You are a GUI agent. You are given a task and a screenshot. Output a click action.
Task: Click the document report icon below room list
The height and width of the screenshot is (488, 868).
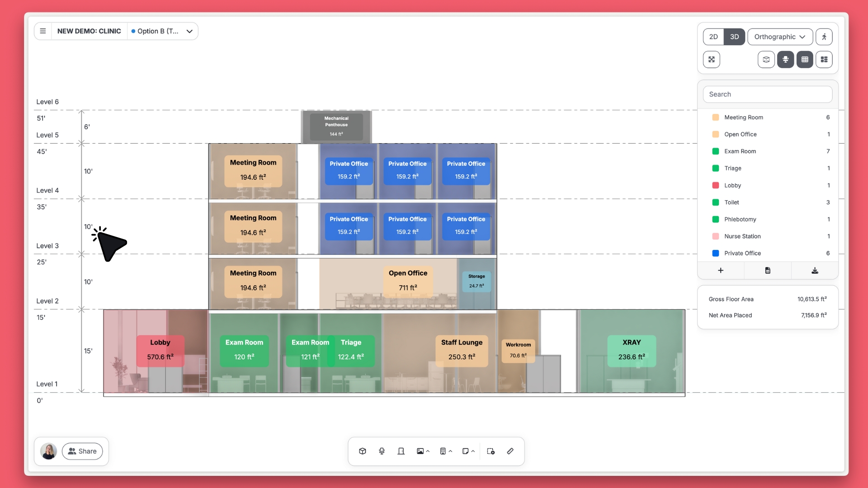pos(768,270)
